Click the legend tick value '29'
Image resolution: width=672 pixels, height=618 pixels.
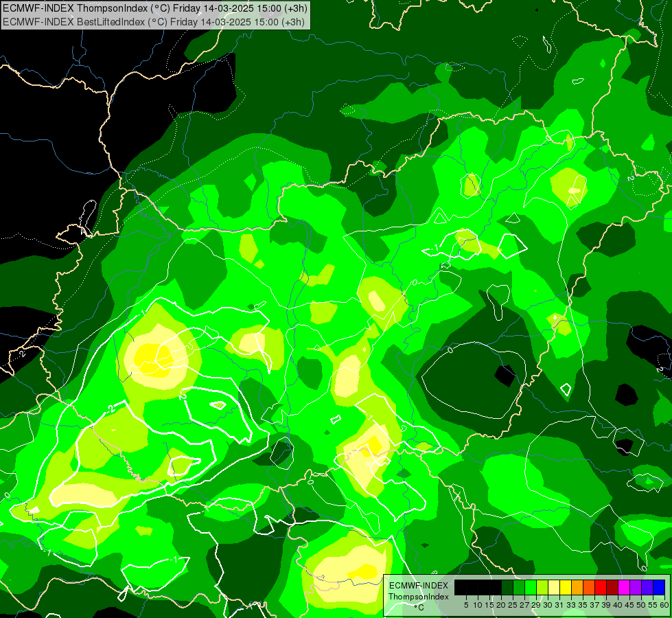(536, 605)
